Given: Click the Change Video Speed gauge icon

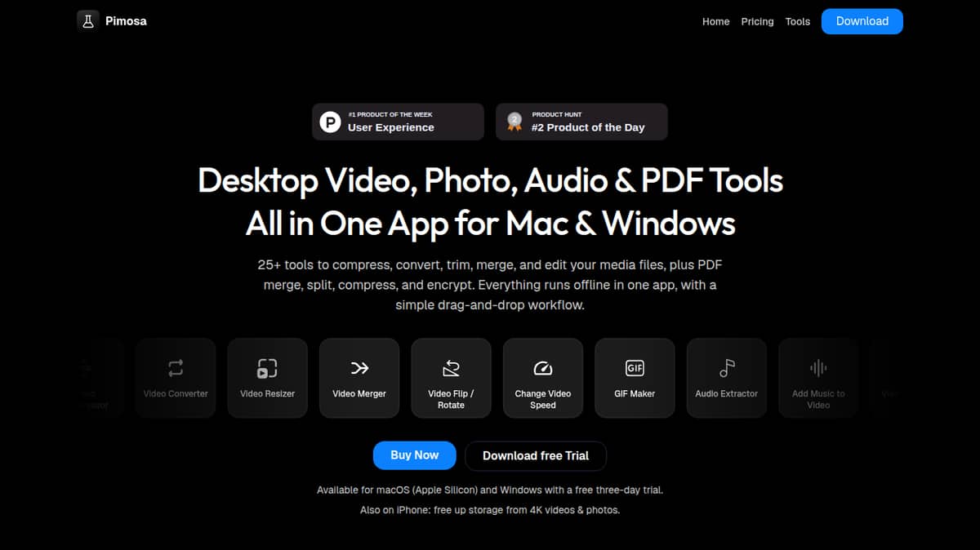Looking at the screenshot, I should pos(543,368).
